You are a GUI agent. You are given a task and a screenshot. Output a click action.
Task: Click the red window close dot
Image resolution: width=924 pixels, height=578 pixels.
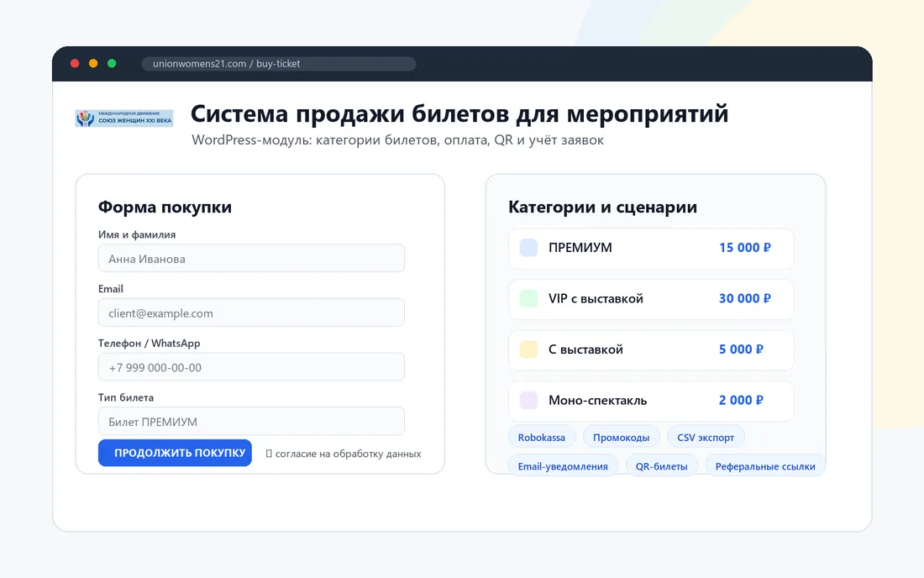[x=75, y=64]
